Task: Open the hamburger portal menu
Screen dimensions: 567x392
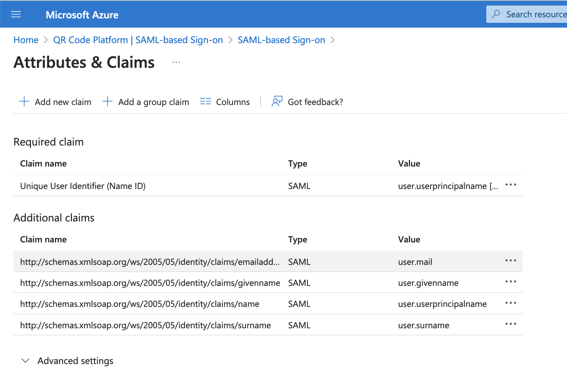Action: pos(16,14)
